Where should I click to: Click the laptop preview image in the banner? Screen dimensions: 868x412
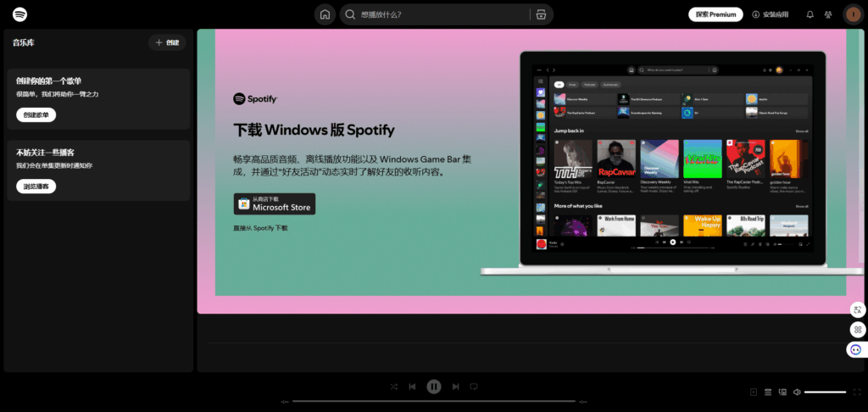tap(672, 164)
